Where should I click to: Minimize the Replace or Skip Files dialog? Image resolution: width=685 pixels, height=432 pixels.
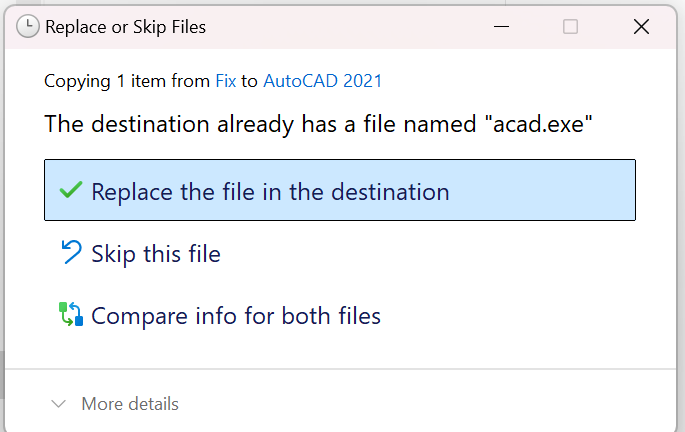tap(502, 27)
